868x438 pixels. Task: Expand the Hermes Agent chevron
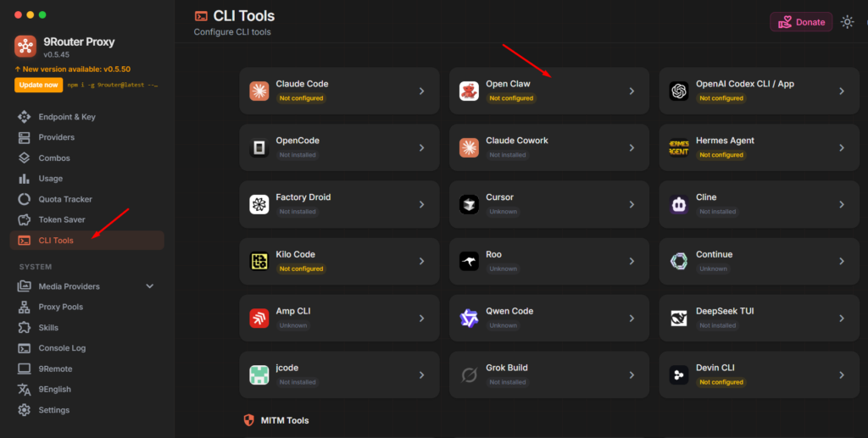[842, 147]
